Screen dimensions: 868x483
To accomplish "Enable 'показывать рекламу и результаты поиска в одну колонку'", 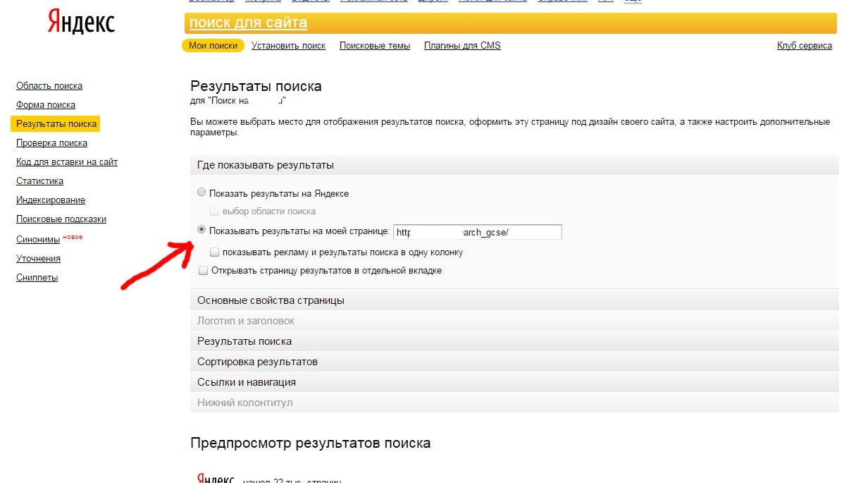I will [215, 252].
